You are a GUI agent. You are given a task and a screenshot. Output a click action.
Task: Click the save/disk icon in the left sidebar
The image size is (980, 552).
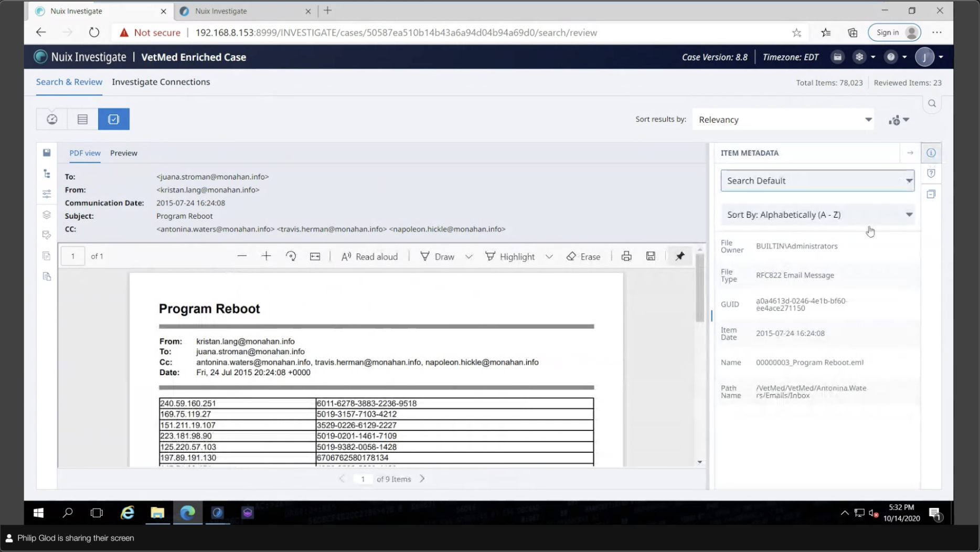(47, 152)
